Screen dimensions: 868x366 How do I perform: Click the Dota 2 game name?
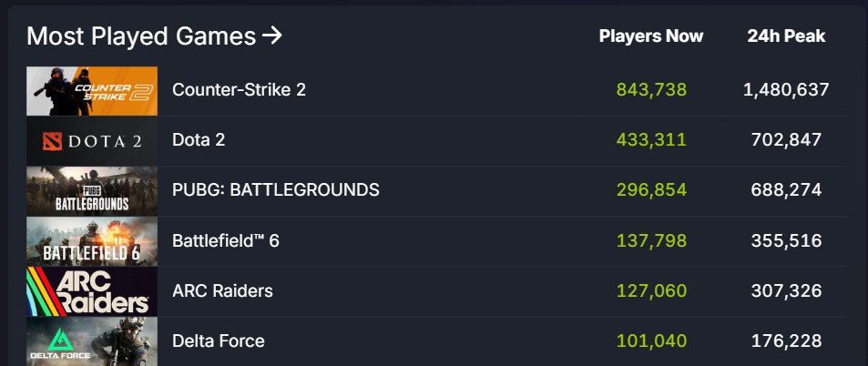point(199,140)
